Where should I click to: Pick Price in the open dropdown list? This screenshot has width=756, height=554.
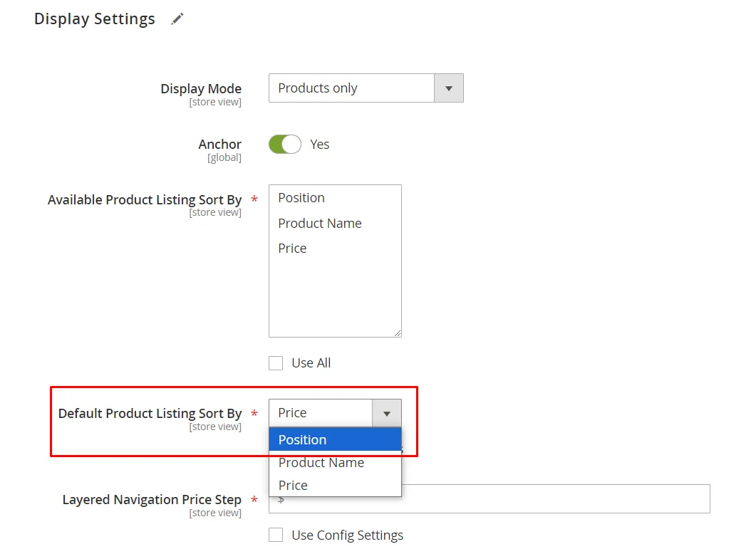point(293,486)
